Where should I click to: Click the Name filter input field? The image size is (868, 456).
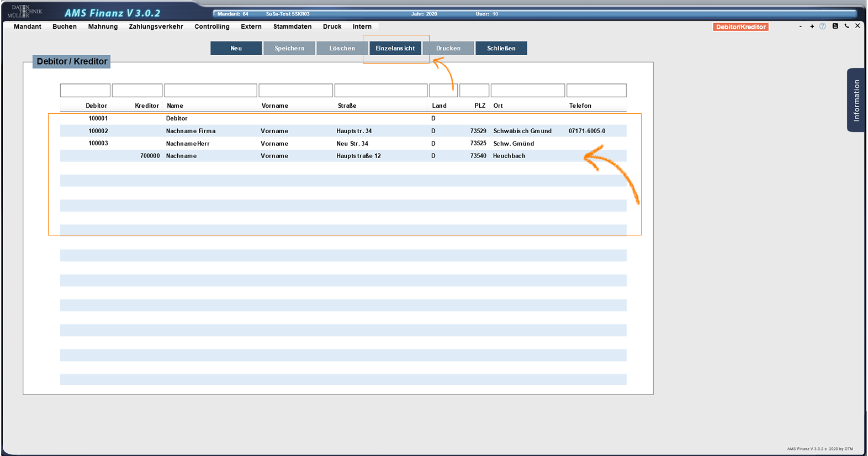210,90
